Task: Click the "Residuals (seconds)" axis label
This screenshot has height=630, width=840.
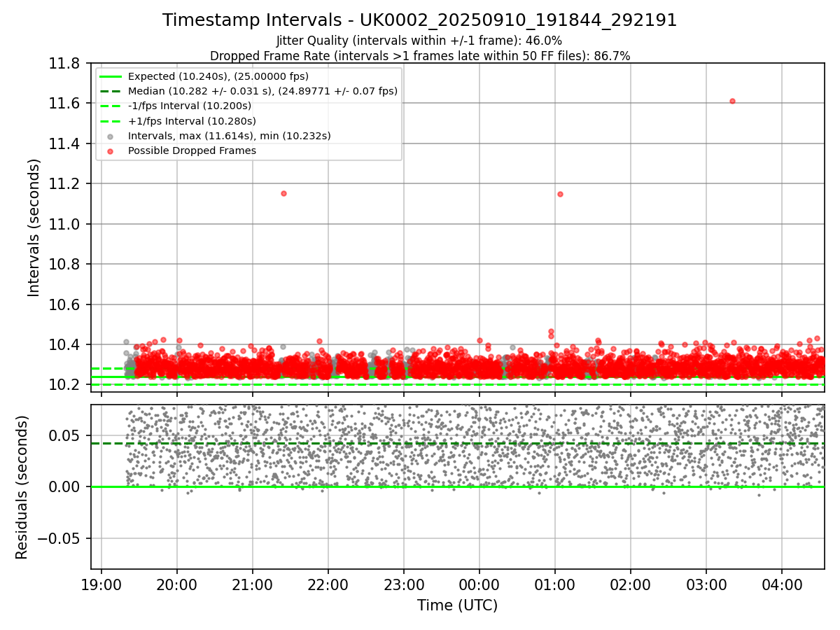Action: point(22,487)
